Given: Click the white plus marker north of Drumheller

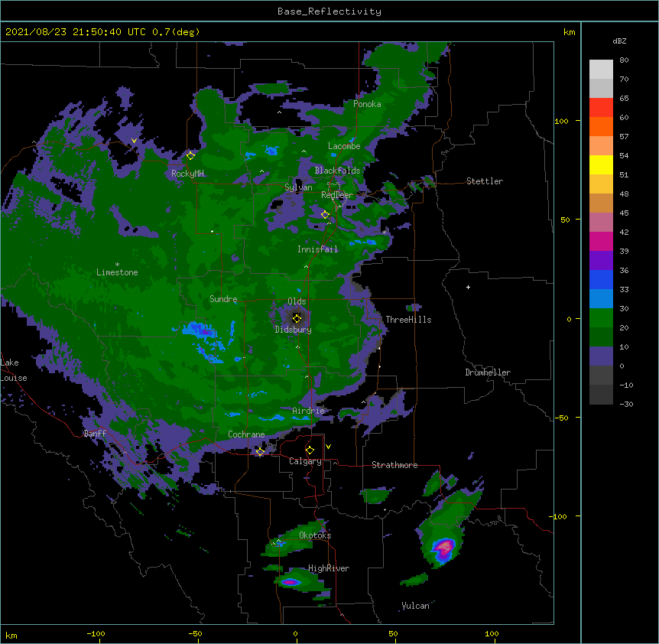Looking at the screenshot, I should pyautogui.click(x=468, y=287).
